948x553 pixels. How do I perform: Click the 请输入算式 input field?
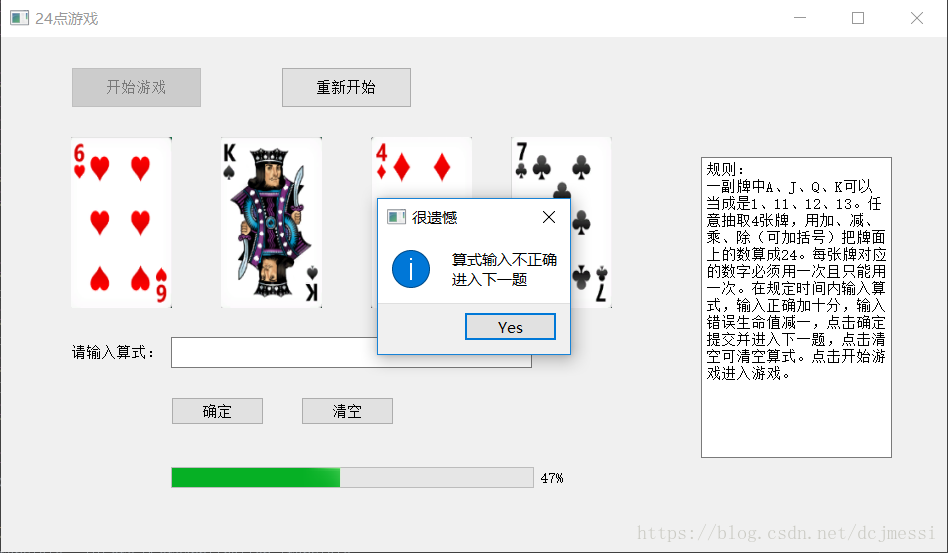(274, 352)
